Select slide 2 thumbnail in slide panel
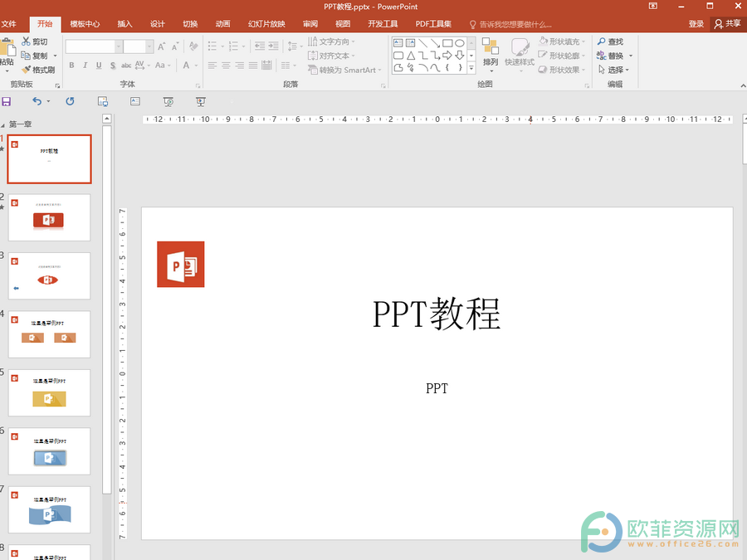Screen dimensions: 747x560 tap(50, 217)
